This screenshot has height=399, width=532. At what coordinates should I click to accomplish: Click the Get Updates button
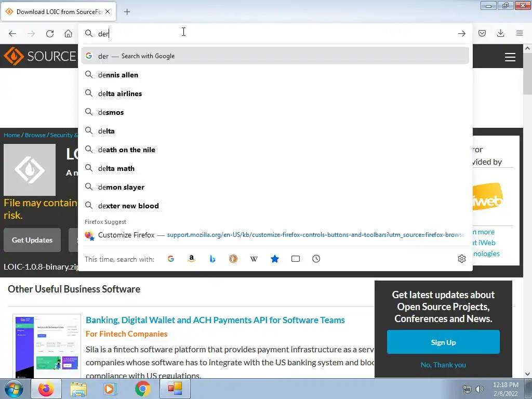pyautogui.click(x=32, y=240)
